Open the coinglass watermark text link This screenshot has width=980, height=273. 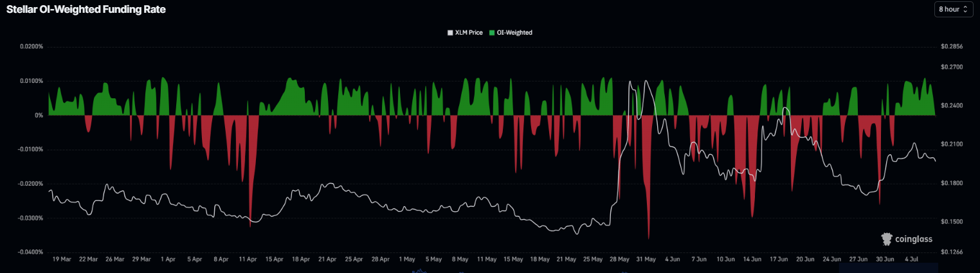point(914,240)
